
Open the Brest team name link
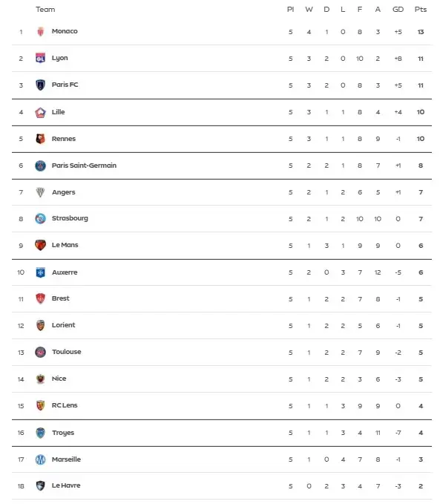point(60,298)
